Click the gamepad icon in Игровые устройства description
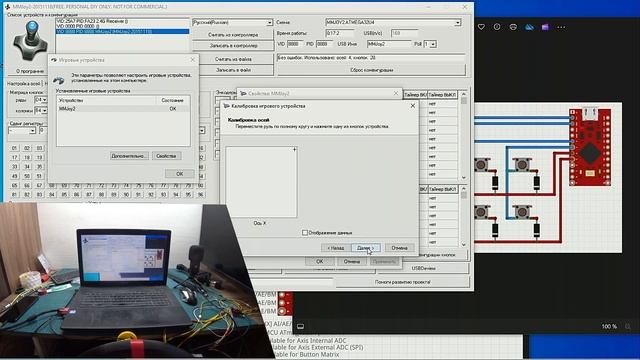Image resolution: width=640 pixels, height=360 pixels. pyautogui.click(x=59, y=80)
